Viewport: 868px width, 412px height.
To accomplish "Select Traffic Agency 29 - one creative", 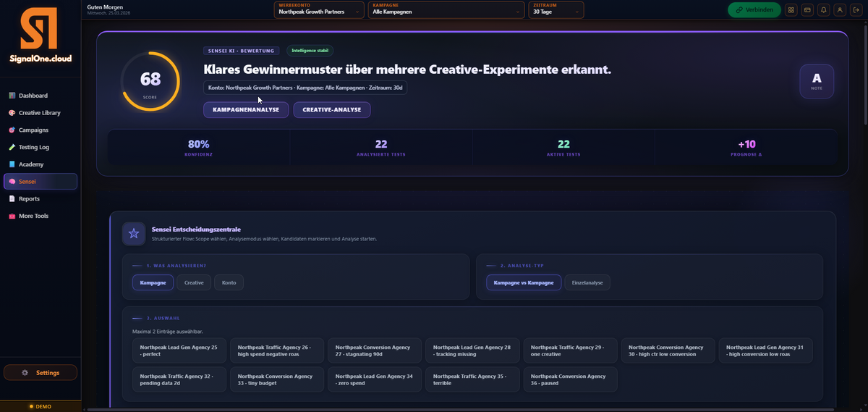I will tap(570, 350).
